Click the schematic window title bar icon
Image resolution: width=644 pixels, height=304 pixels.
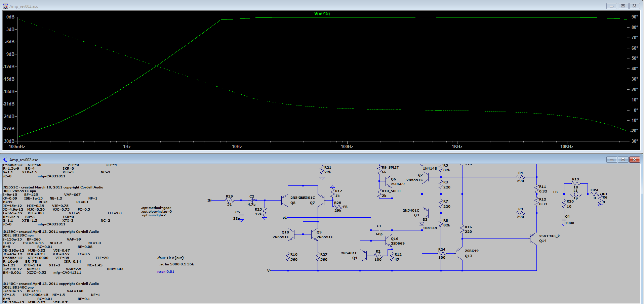tap(5, 160)
